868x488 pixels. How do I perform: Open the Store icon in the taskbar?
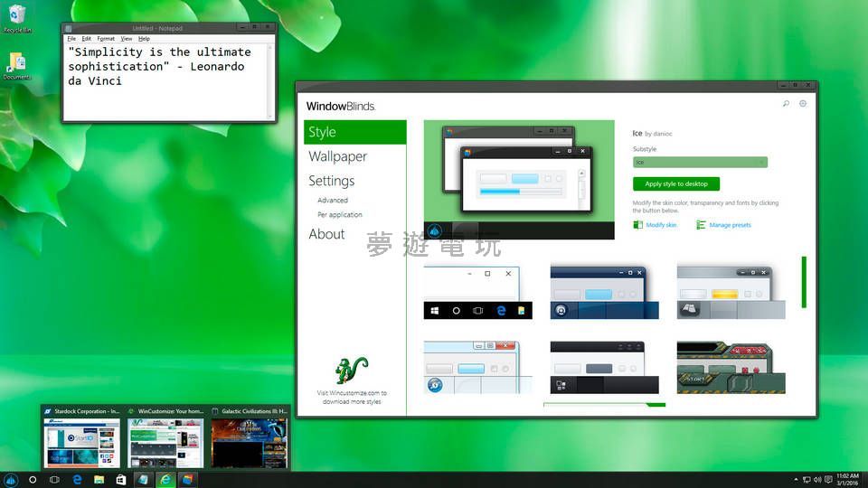[x=120, y=479]
